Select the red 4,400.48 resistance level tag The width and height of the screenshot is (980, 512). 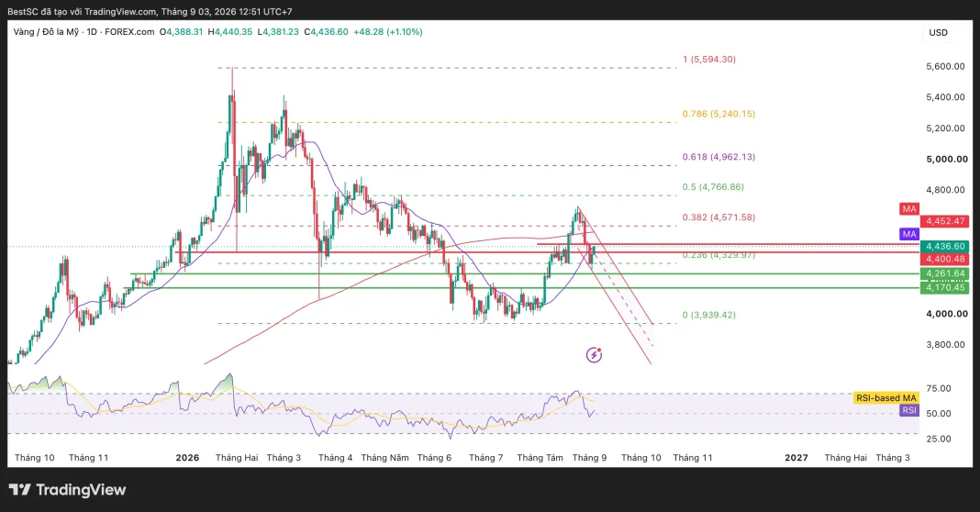pyautogui.click(x=946, y=259)
